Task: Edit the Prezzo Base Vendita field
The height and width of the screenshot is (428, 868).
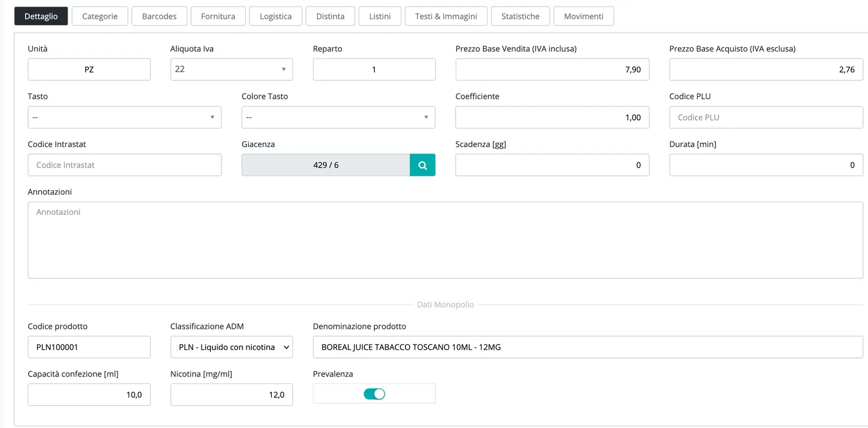Action: (552, 69)
